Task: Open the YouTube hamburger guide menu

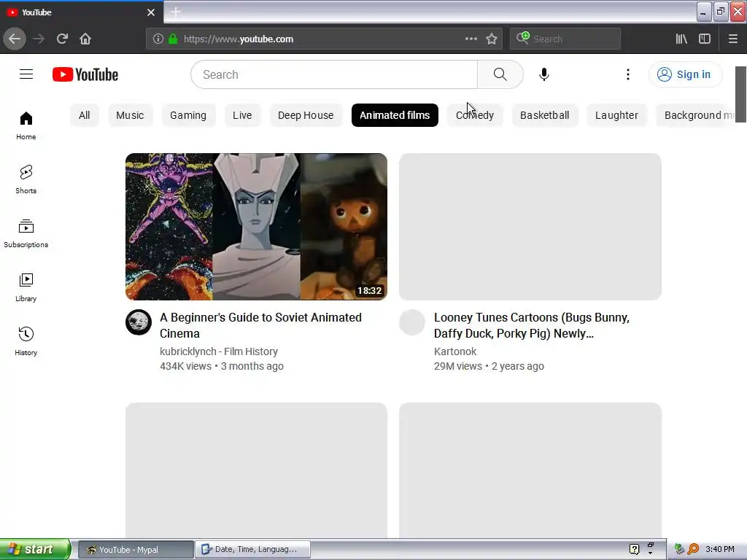Action: tap(26, 74)
